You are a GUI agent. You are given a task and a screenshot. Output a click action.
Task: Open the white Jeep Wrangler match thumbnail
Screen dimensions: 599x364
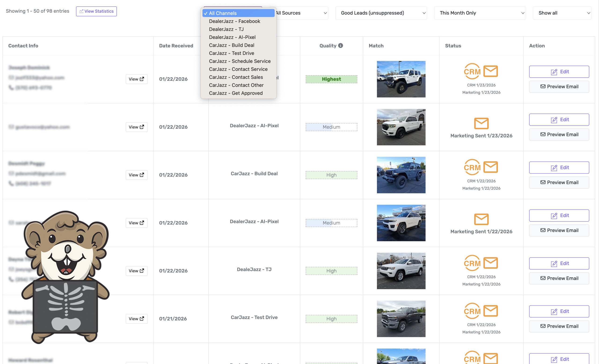(x=401, y=79)
